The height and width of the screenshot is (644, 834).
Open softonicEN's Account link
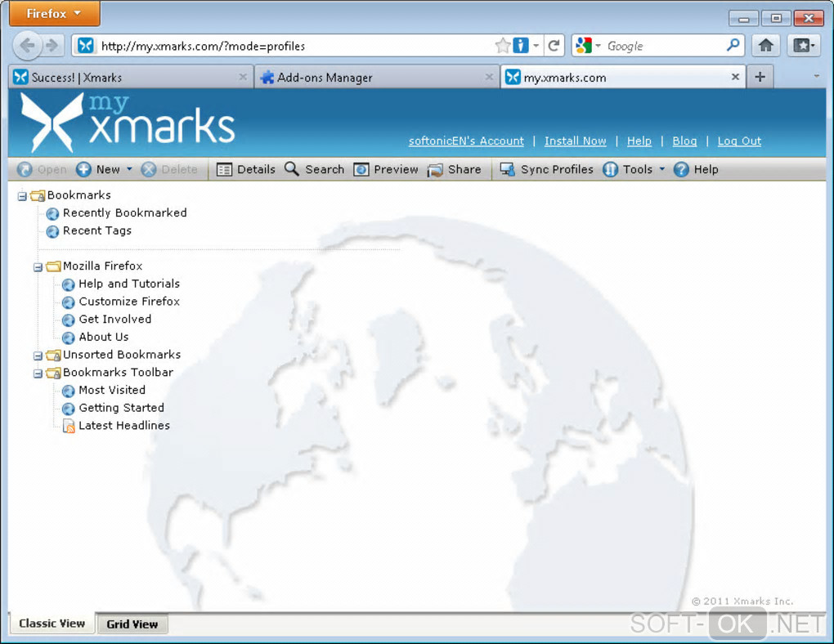coord(466,141)
